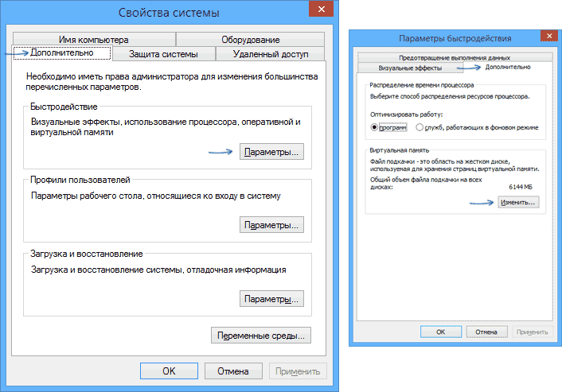The width and height of the screenshot is (562, 392).
Task: Go to the Защита системы tab
Action: point(162,53)
